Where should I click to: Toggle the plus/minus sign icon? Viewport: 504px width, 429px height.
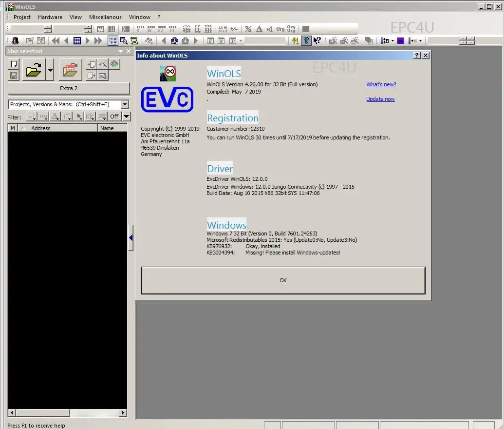(234, 29)
